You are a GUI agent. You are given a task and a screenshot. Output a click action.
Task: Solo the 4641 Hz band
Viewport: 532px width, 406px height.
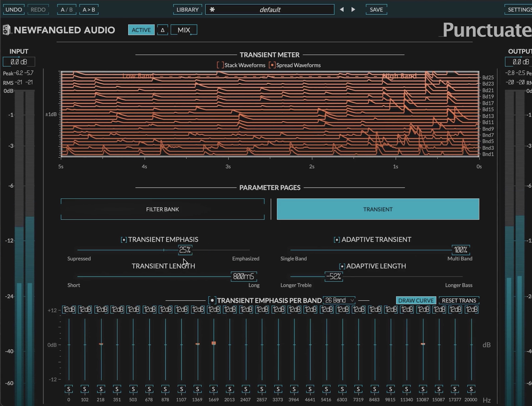point(310,389)
